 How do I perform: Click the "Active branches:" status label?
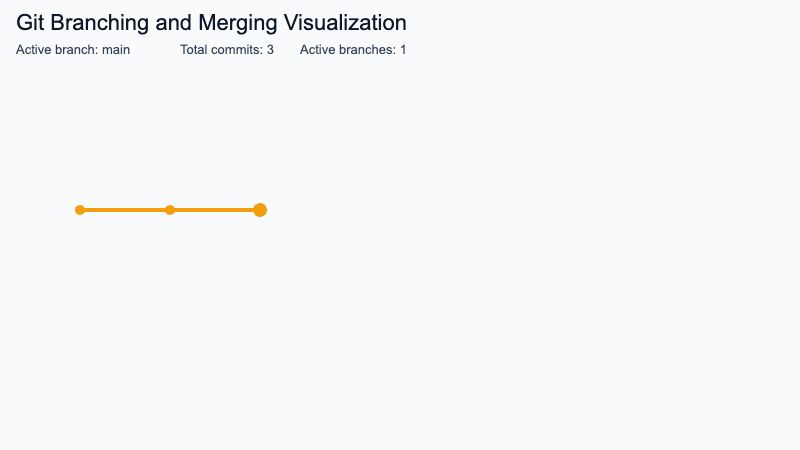[346, 50]
